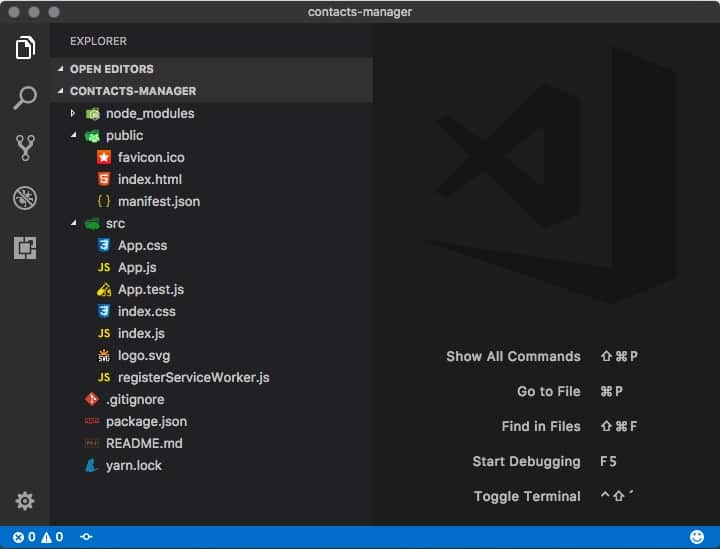Click the feedback smiley in status bar

coord(697,537)
